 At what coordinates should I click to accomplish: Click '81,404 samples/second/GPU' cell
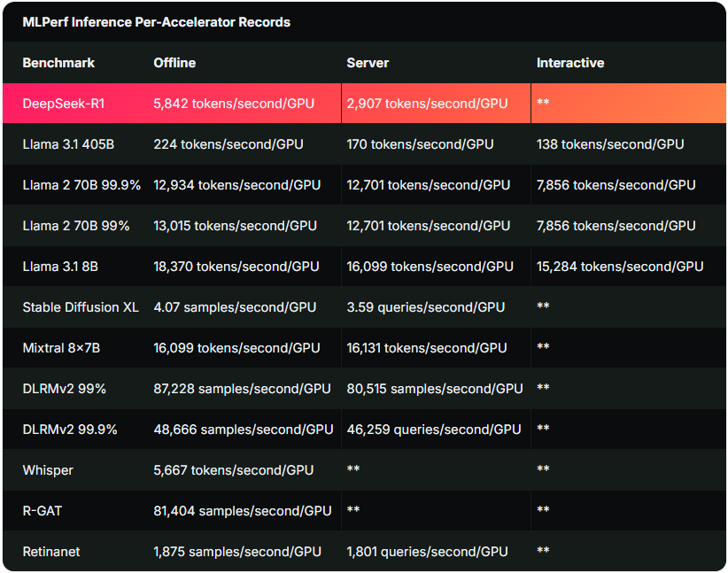[x=243, y=511]
